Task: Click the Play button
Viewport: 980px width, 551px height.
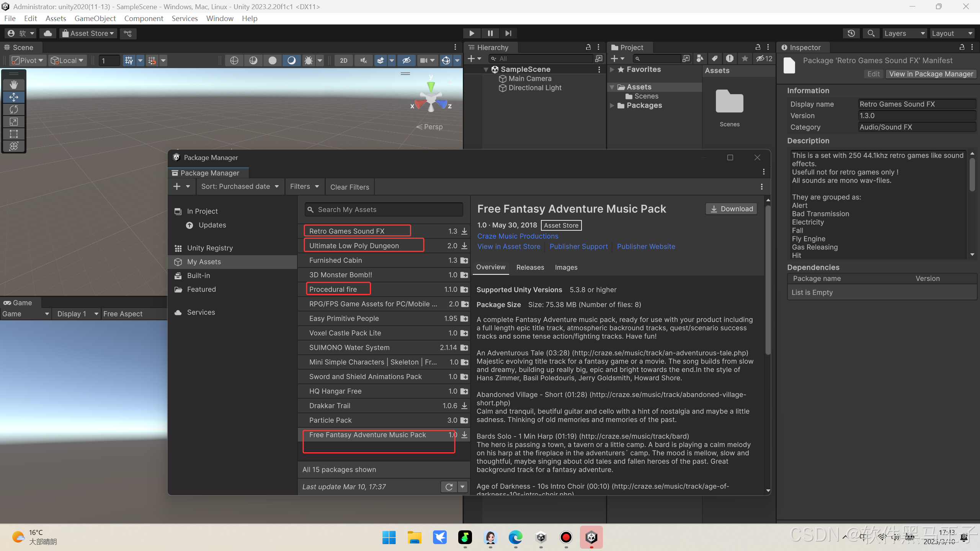Action: click(472, 33)
